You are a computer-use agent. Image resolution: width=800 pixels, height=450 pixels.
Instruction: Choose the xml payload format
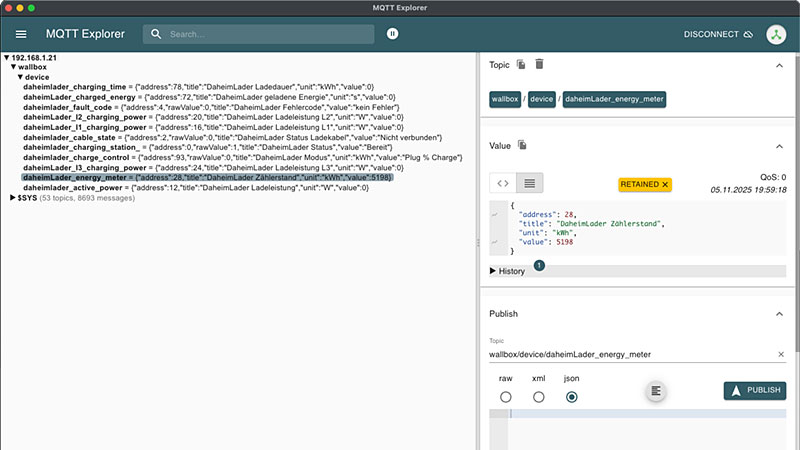(539, 397)
